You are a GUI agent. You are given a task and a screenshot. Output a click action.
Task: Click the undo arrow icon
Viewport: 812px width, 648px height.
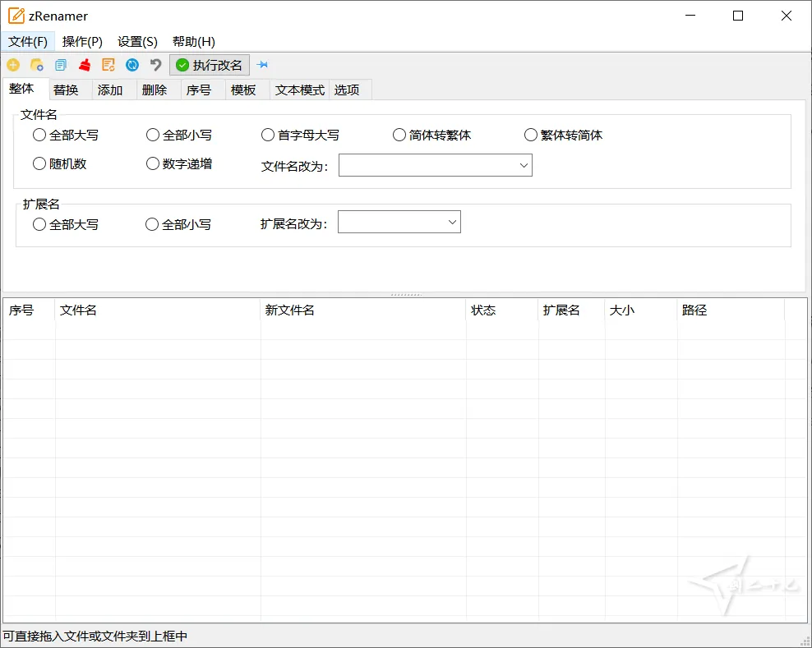coord(155,64)
